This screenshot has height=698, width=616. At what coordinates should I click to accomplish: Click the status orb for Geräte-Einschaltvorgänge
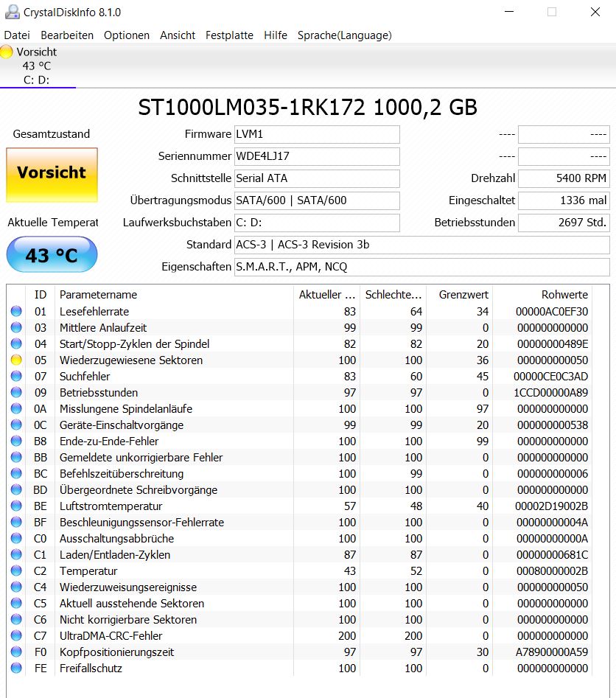coord(16,425)
